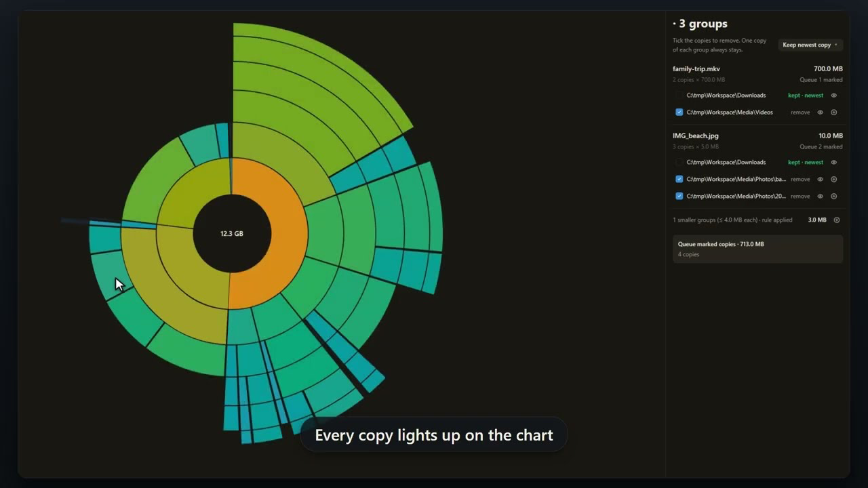Image resolution: width=868 pixels, height=488 pixels.
Task: Click the plus icon on the Media\Videos row
Action: [833, 113]
